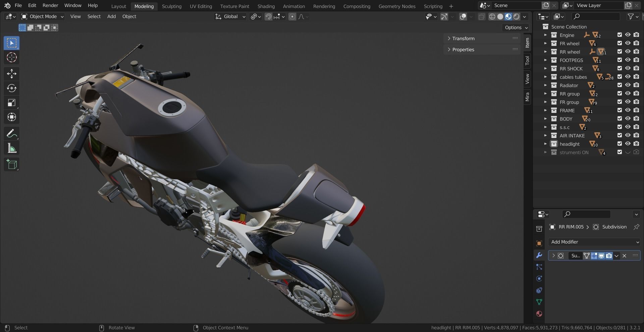This screenshot has width=644, height=332.
Task: Open the Options dropdown
Action: coord(516,27)
